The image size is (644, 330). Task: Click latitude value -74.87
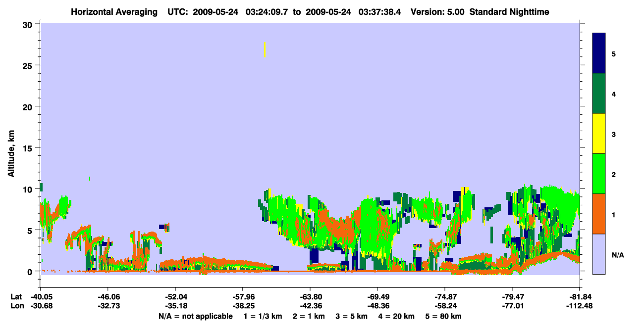click(445, 297)
